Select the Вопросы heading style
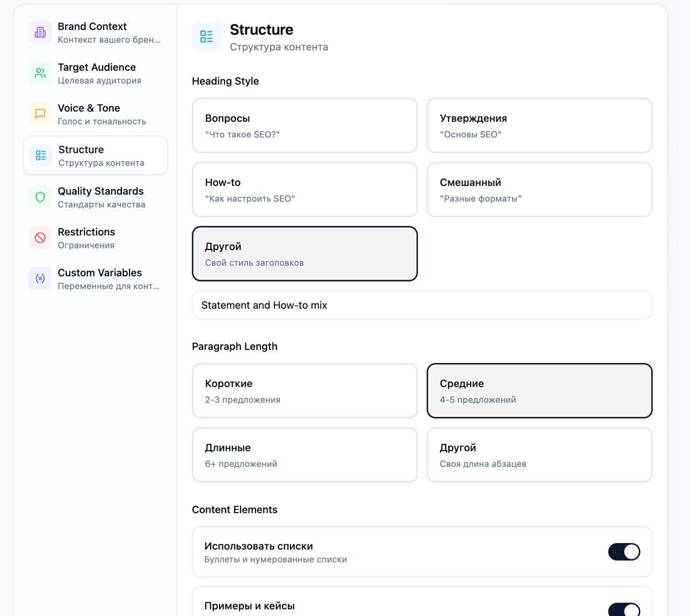This screenshot has height=616, width=690. pos(305,126)
